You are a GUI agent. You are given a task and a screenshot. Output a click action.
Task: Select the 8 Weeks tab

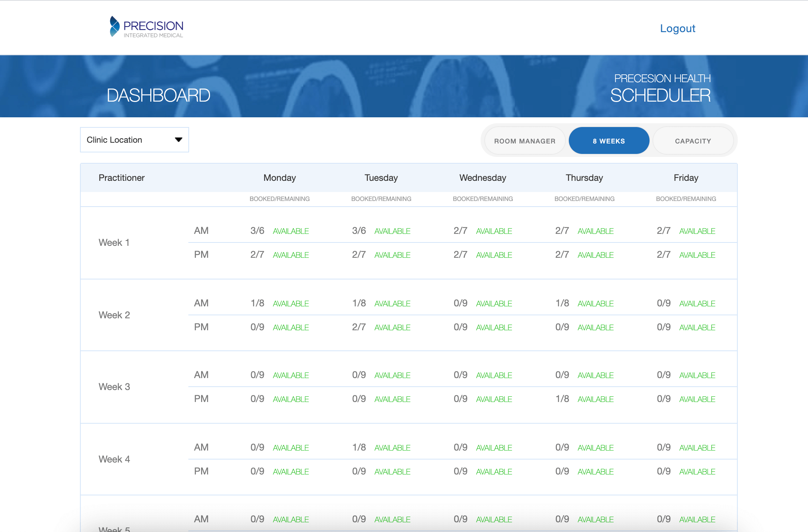coord(609,141)
